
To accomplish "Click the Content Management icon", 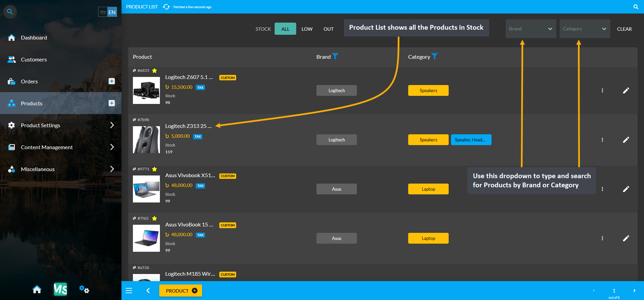I will pyautogui.click(x=11, y=147).
